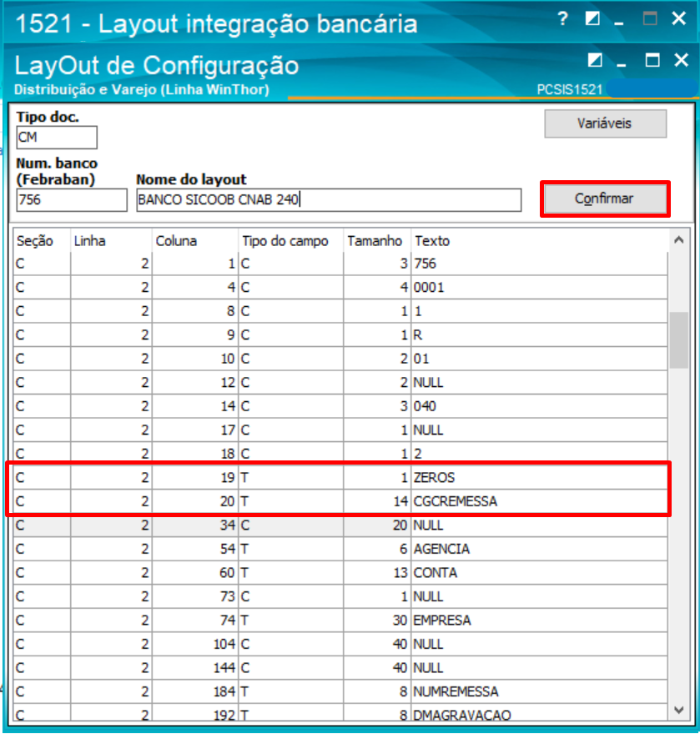Close the LayOut de Configuração window
This screenshot has height=734, width=700.
point(682,60)
